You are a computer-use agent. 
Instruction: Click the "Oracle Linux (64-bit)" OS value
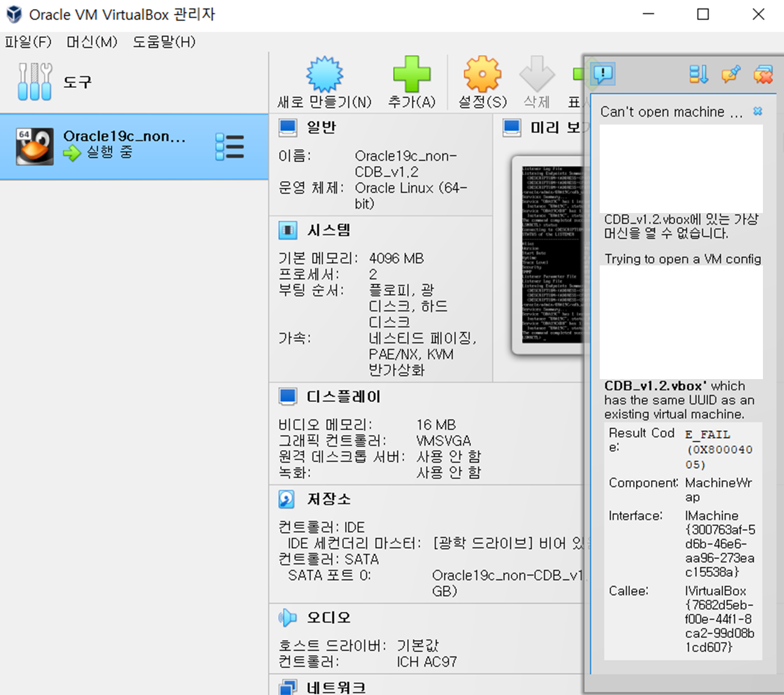click(411, 196)
